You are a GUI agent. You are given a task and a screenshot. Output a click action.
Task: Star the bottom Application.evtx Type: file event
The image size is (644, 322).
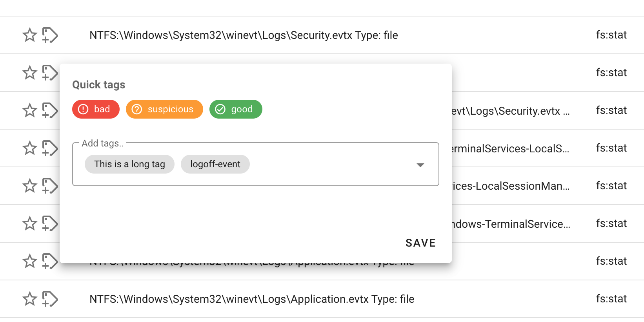point(30,299)
